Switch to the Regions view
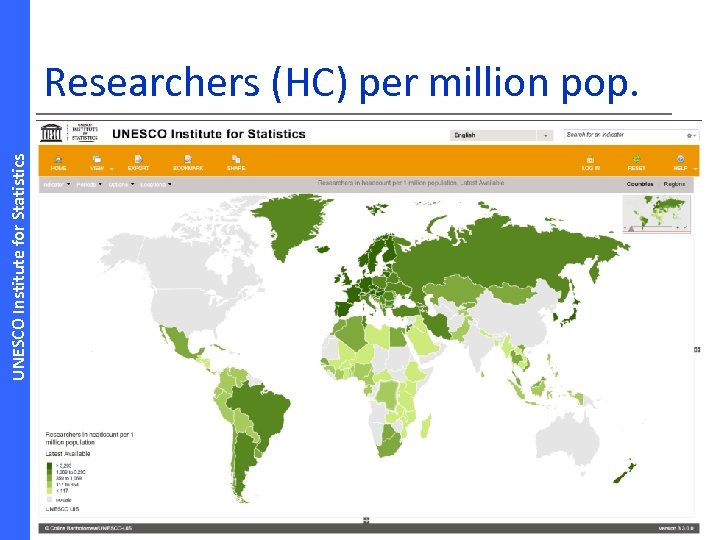720x540 pixels. pos(674,184)
